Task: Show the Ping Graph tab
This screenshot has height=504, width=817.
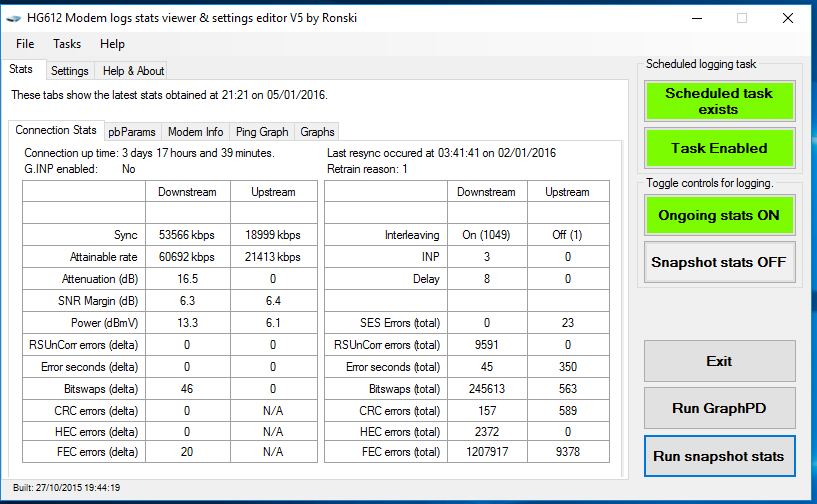Action: pyautogui.click(x=262, y=132)
